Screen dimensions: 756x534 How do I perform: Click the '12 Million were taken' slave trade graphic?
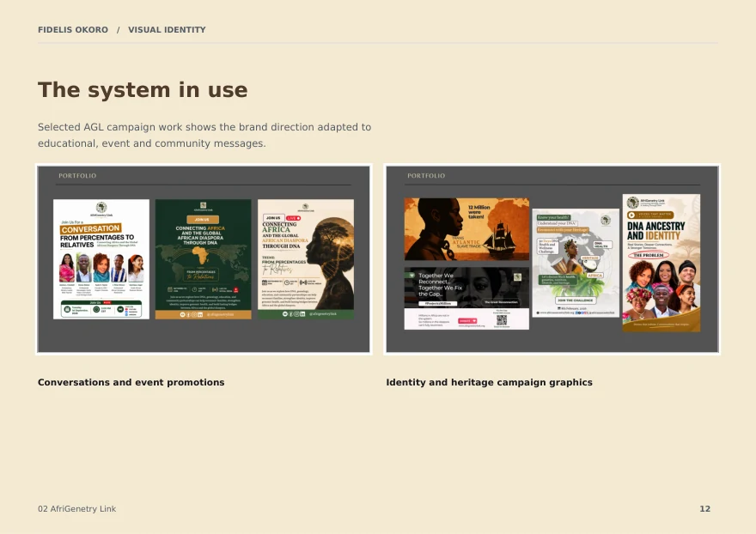(466, 229)
